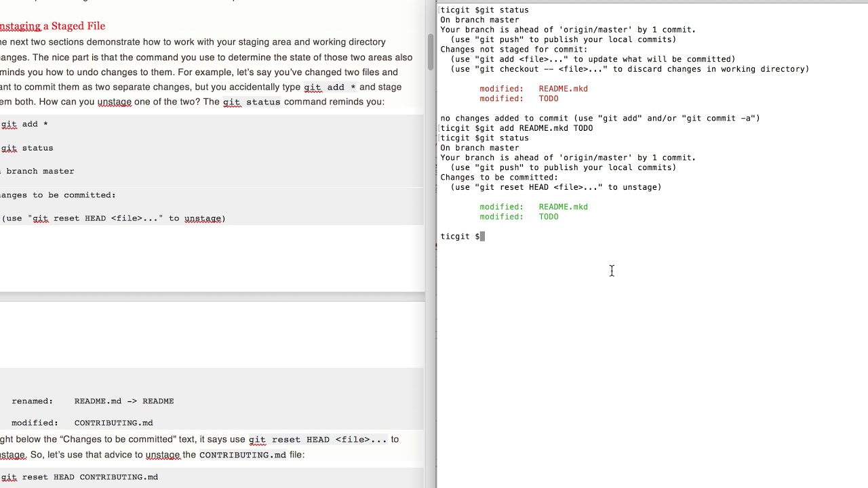The width and height of the screenshot is (868, 488).
Task: Click the document pane's vertical scrollbar thumb
Action: pyautogui.click(x=430, y=52)
